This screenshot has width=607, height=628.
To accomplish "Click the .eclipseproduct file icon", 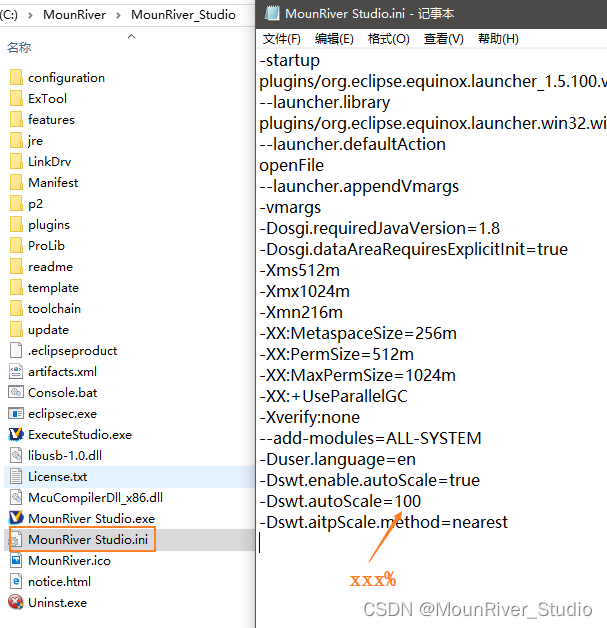I will pyautogui.click(x=16, y=350).
